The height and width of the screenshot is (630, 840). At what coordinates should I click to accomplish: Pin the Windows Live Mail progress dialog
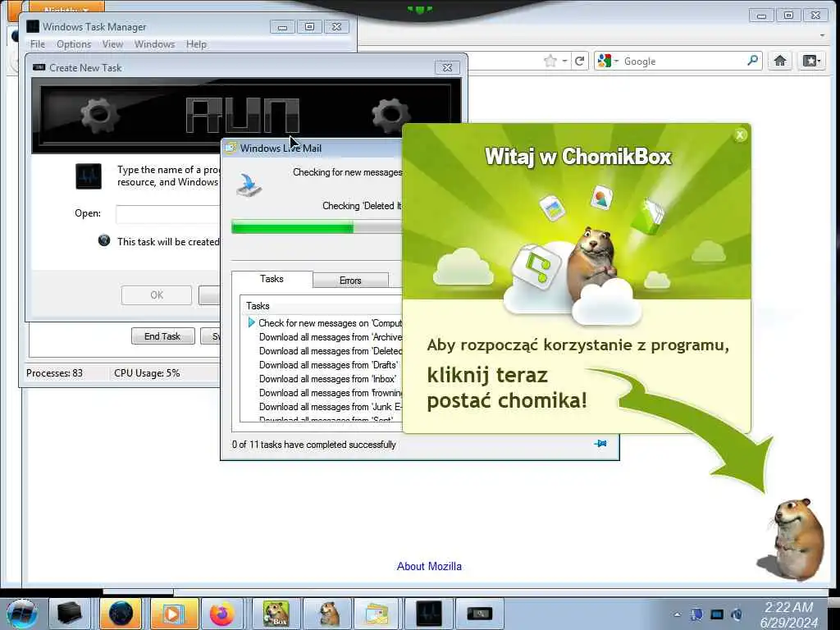coord(600,444)
